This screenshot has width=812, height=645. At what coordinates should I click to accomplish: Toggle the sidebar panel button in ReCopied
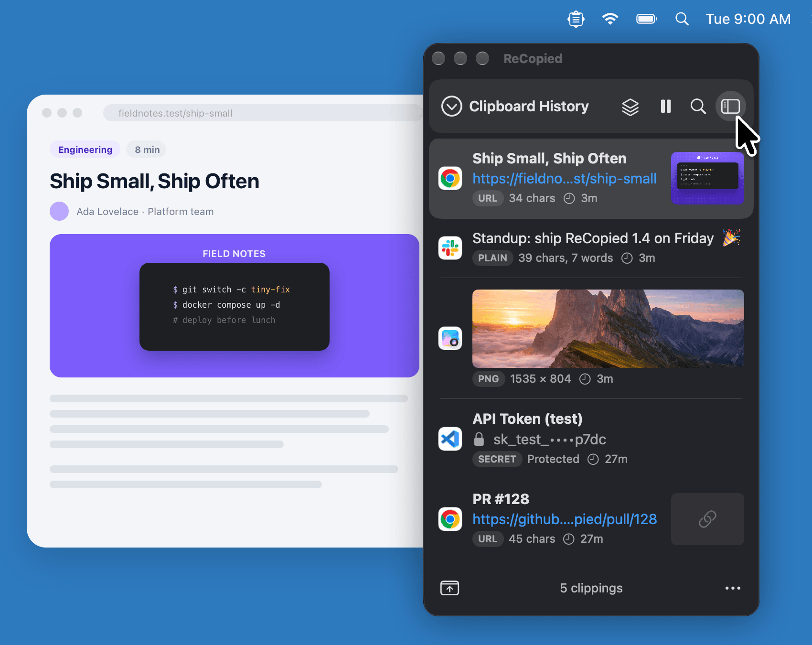coord(730,106)
